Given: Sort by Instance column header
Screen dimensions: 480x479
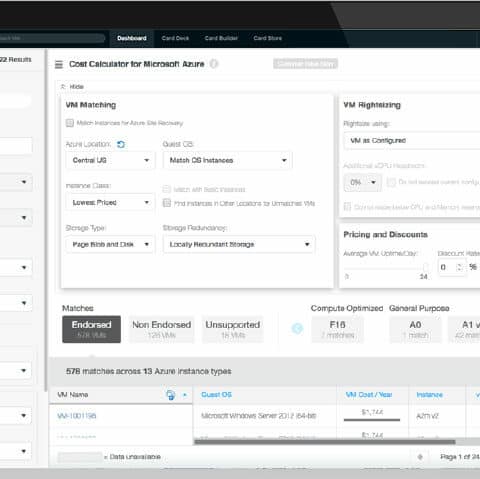Looking at the screenshot, I should (x=429, y=395).
